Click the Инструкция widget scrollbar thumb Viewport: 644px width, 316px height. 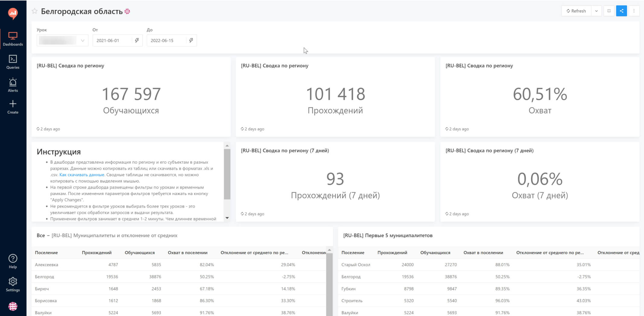(227, 174)
